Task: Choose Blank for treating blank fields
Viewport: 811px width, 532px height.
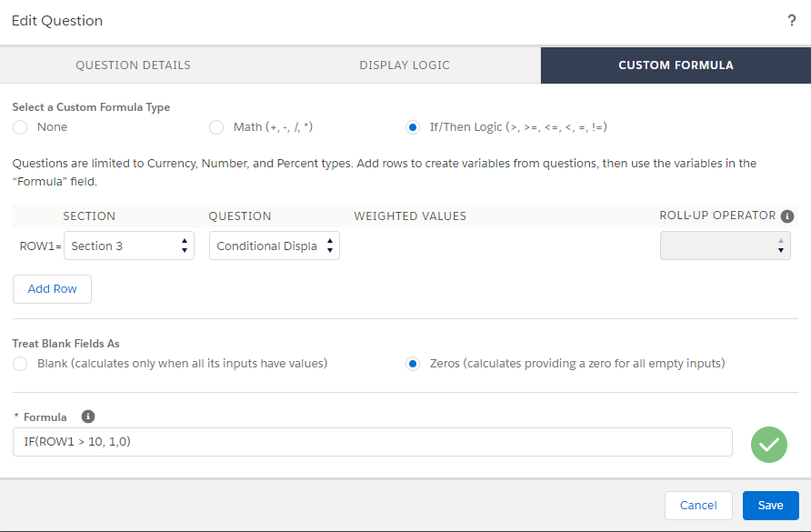Action: (20, 364)
